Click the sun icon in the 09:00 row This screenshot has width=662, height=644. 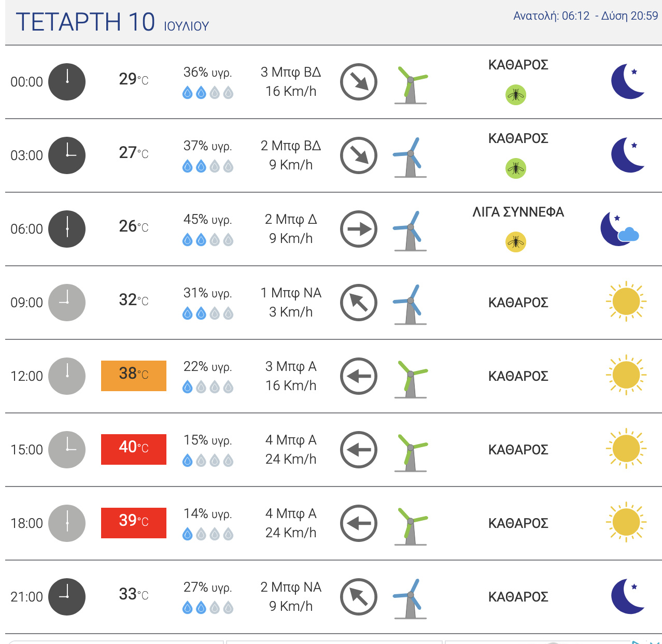626,301
